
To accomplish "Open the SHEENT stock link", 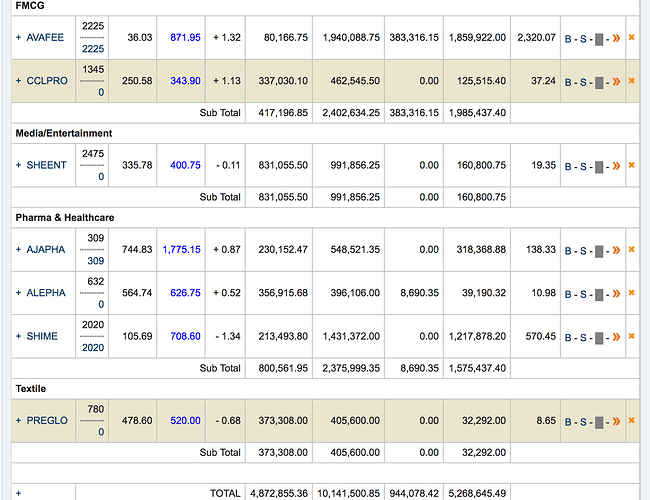I will coord(46,165).
